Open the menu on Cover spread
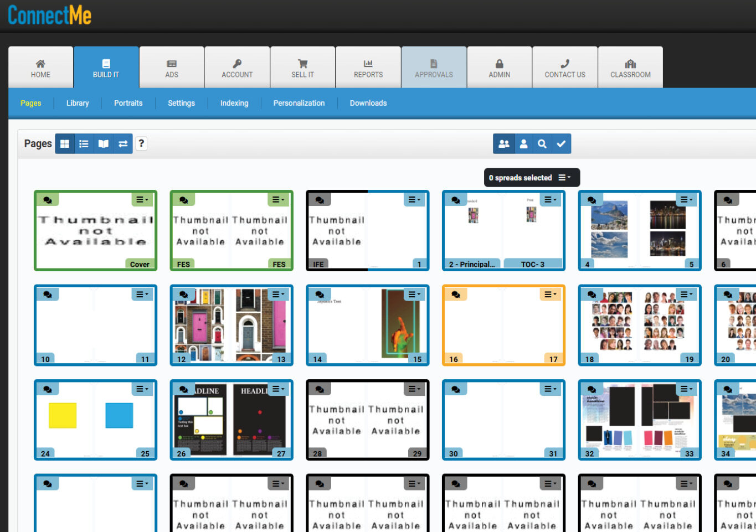 142,200
